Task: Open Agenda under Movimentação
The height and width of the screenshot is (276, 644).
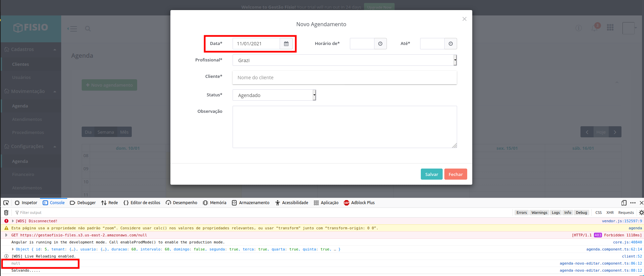Action: 20,106
